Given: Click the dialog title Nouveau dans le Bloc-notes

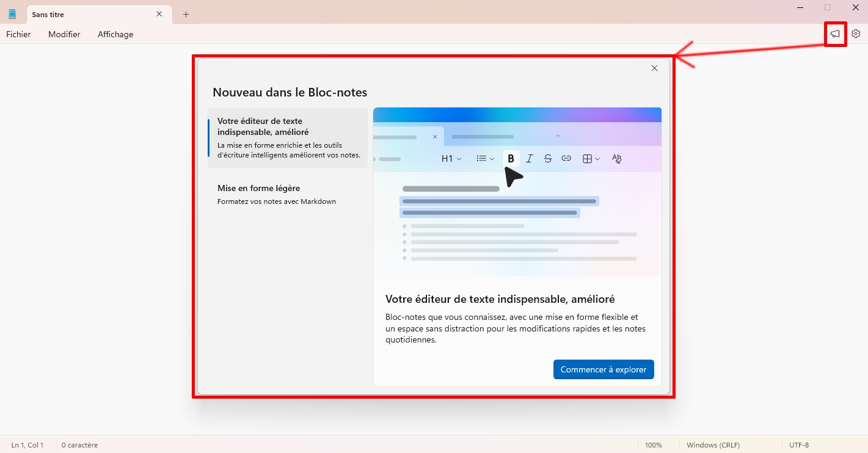Looking at the screenshot, I should tap(290, 93).
